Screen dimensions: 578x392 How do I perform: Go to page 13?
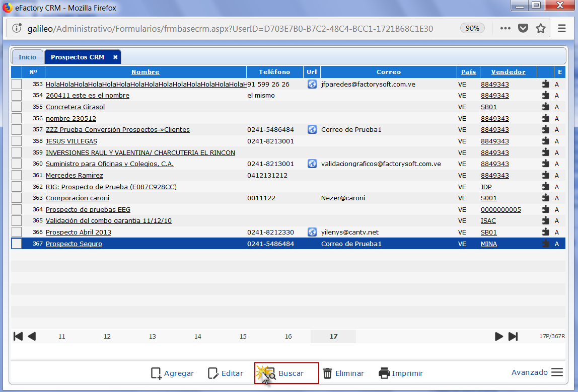click(152, 336)
